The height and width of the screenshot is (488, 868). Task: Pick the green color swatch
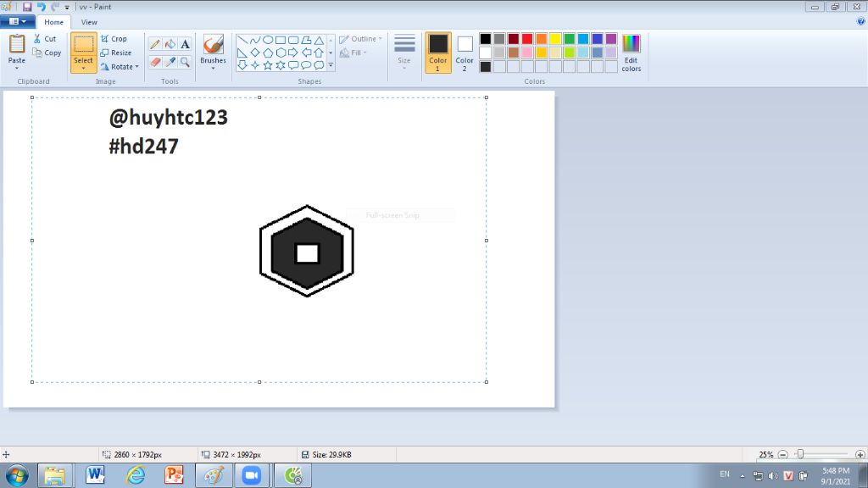click(x=569, y=39)
